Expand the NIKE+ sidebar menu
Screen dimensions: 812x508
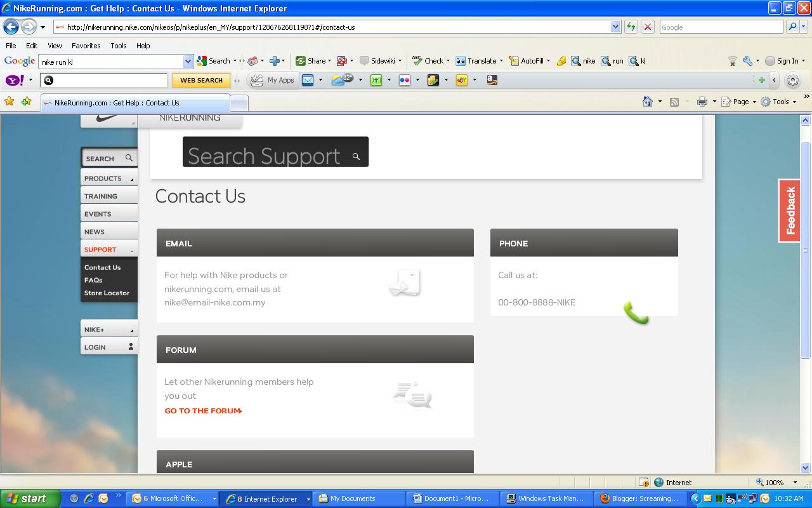(x=100, y=329)
